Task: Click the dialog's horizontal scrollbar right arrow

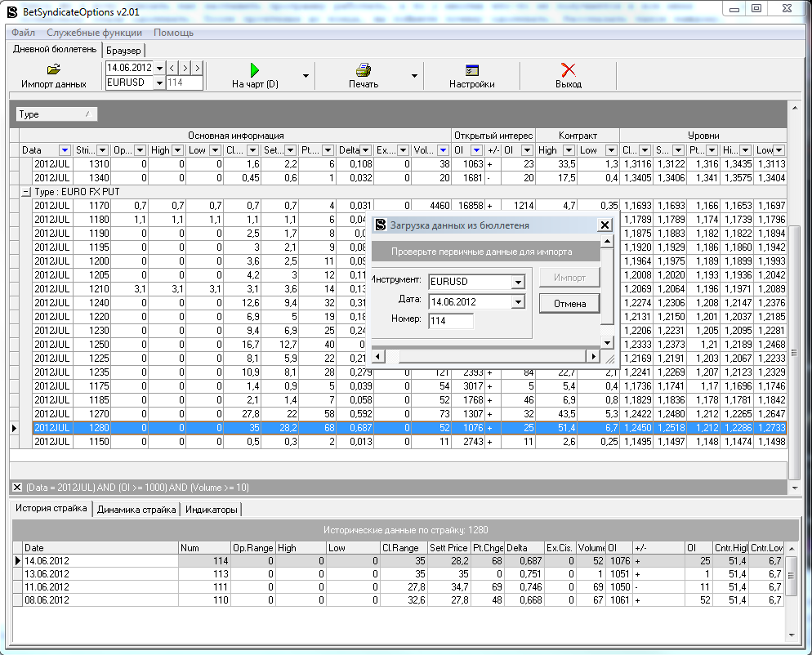Action: (x=593, y=357)
